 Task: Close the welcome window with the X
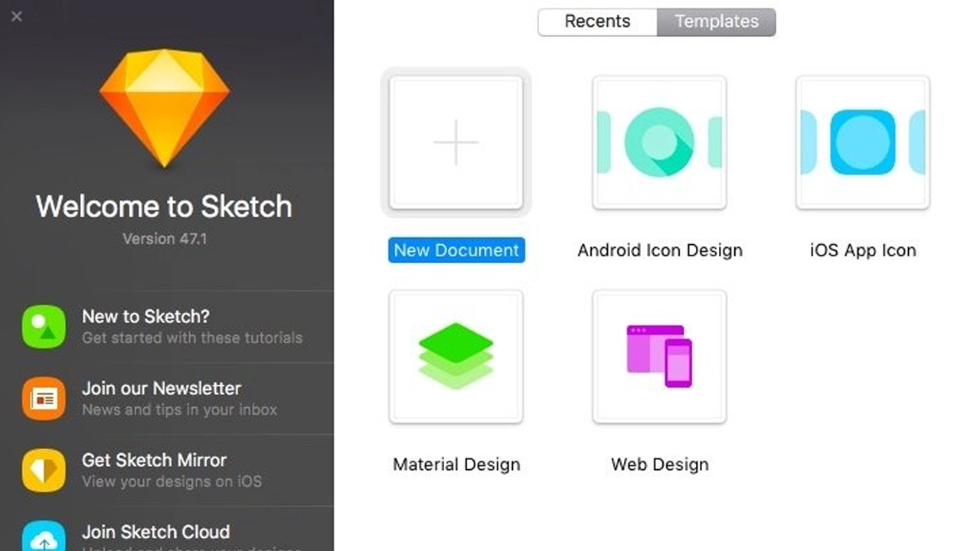tap(17, 16)
